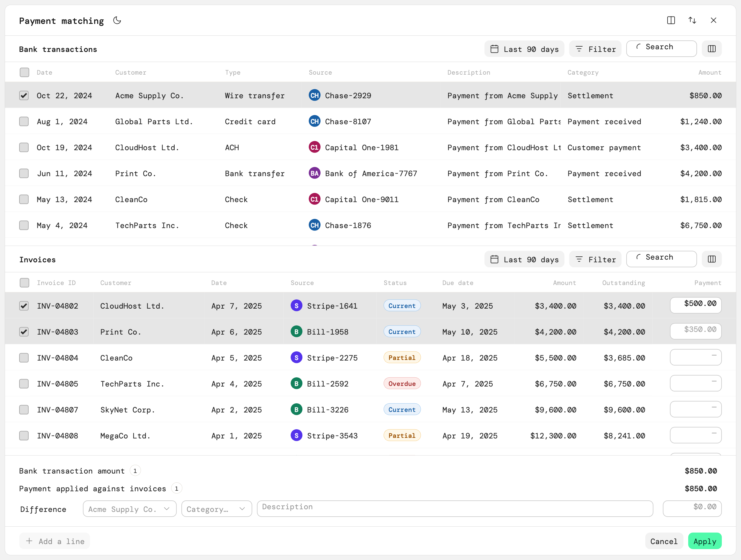The width and height of the screenshot is (741, 560).
Task: Open Last 90 days range for Bank transactions
Action: click(524, 49)
